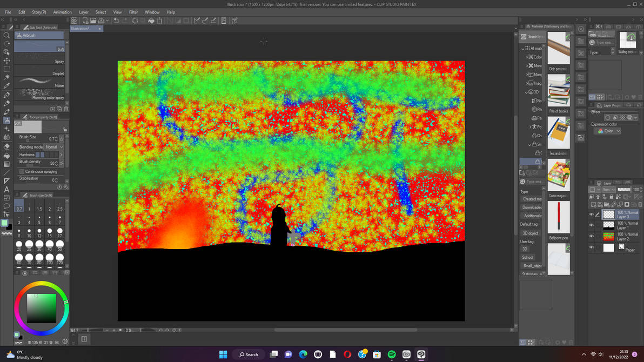Click the 3D object tag button

pos(530,233)
